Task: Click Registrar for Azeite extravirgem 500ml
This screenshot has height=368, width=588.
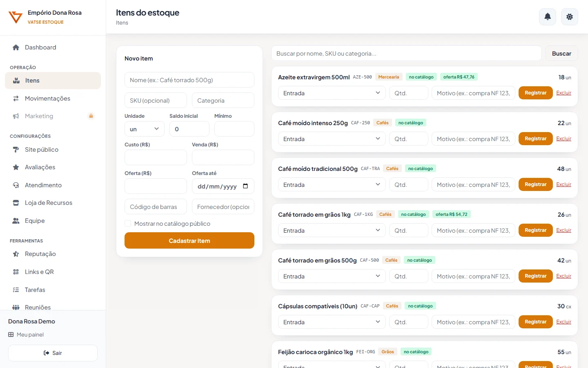Action: [535, 93]
